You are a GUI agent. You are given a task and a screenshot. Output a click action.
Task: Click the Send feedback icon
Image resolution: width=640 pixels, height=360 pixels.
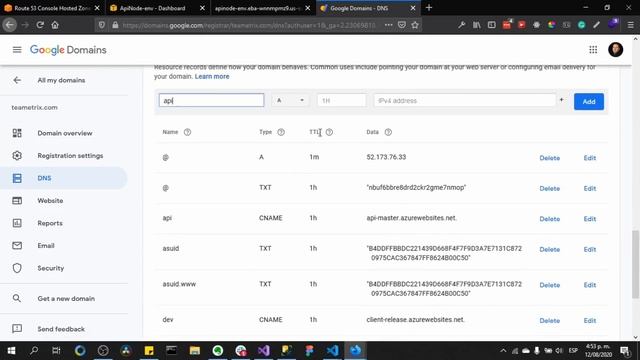tap(17, 329)
